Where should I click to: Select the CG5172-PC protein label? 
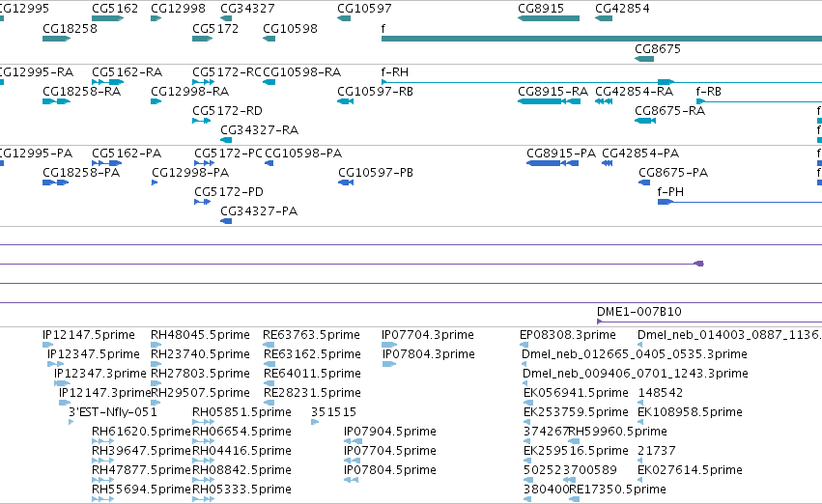click(228, 153)
